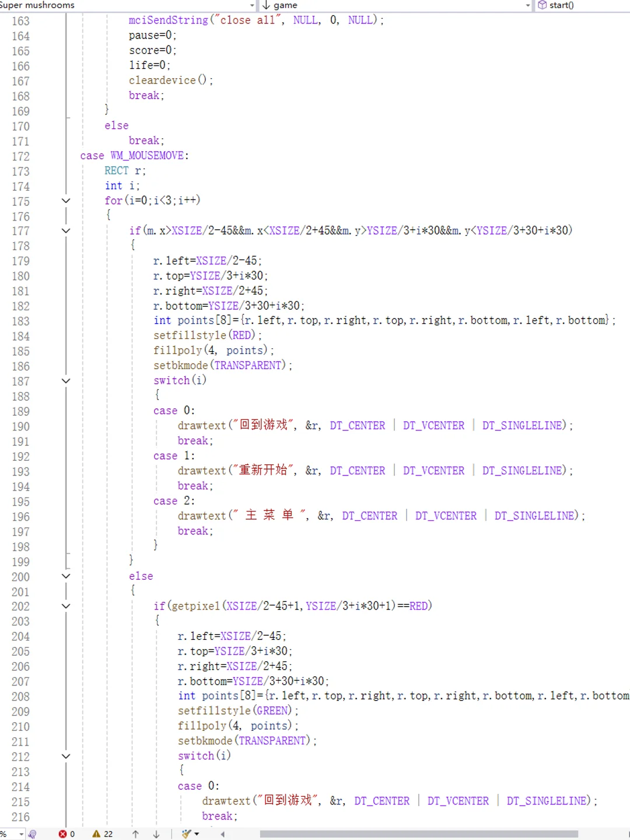
Task: Collapse the else block at line 200
Action: 66,576
